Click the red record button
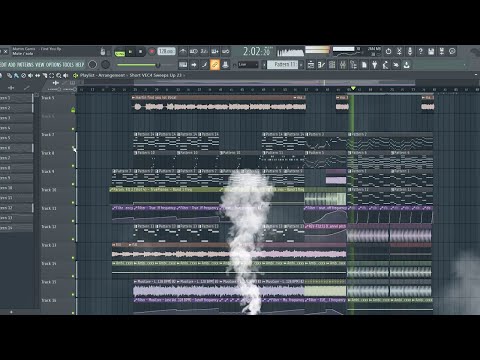The image size is (480, 360). (152, 52)
